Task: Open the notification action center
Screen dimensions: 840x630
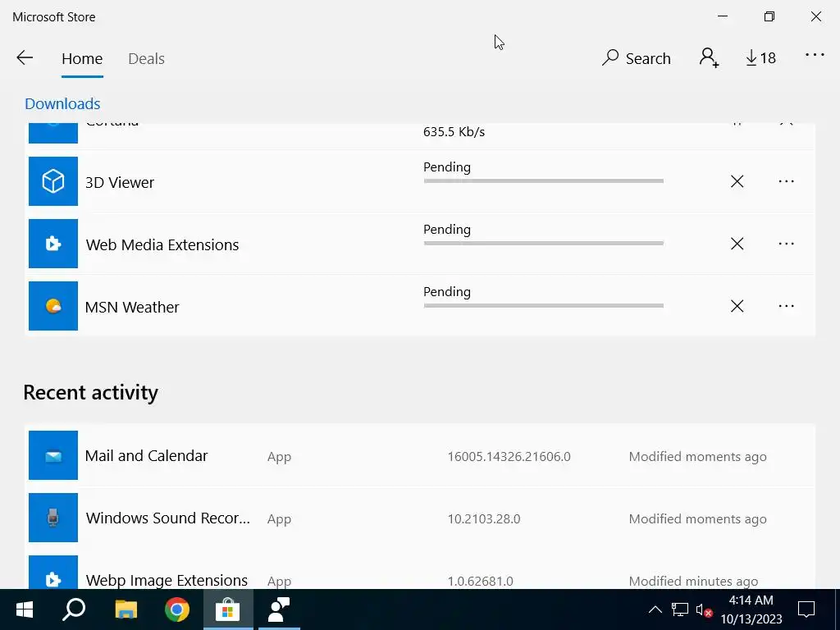Action: 806,609
